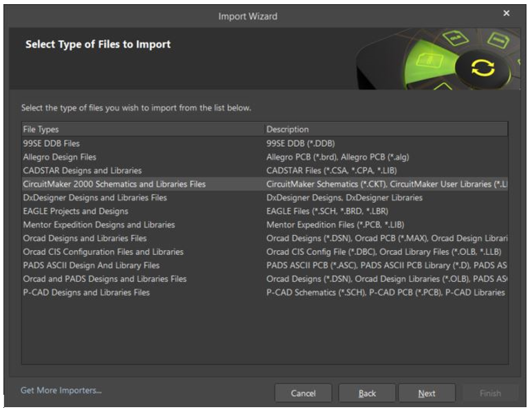Select Allegro Design Files from list
Viewport: 532px width, 412px height.
(x=60, y=157)
